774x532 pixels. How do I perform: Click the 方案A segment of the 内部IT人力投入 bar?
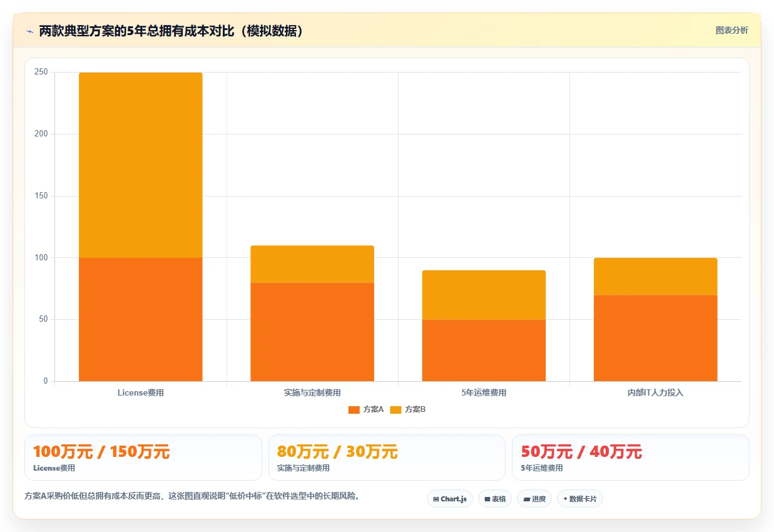[x=656, y=338]
